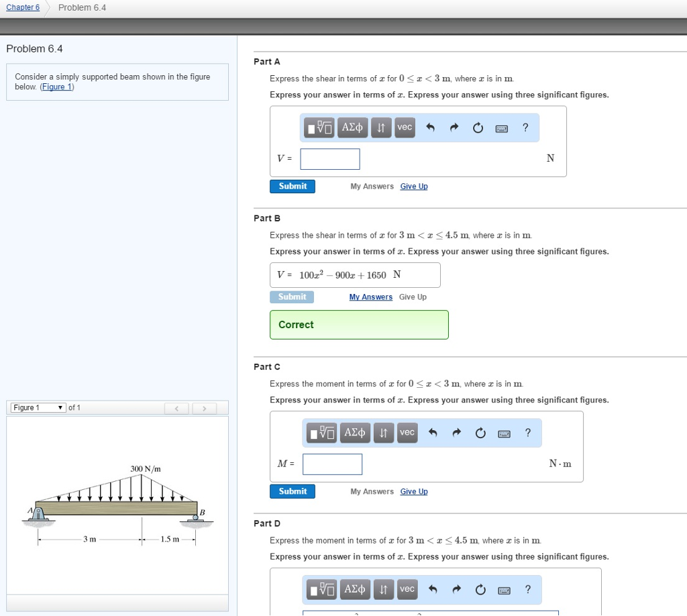View My Answers for Part B
Screen dimensions: 687x616
pyautogui.click(x=370, y=297)
